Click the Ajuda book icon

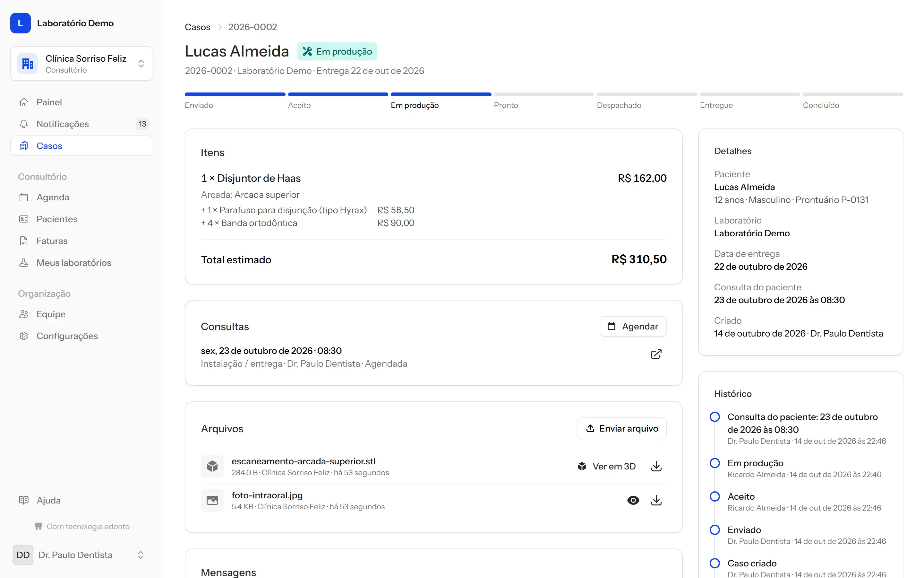coord(24,500)
